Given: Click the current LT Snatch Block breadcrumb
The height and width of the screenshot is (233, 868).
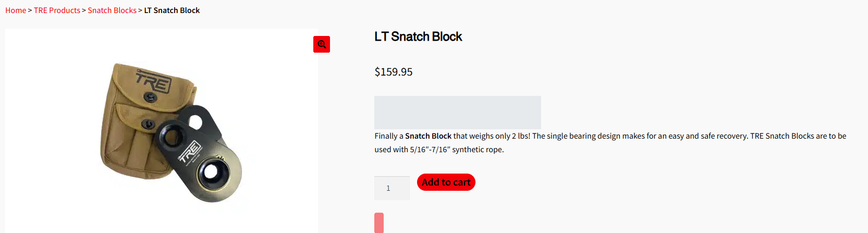Looking at the screenshot, I should point(172,10).
